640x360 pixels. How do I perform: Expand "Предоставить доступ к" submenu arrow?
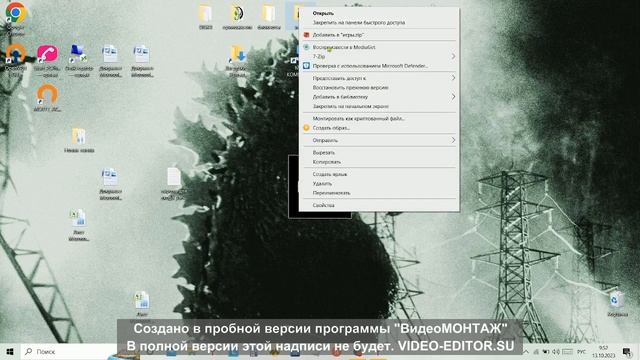[453, 78]
